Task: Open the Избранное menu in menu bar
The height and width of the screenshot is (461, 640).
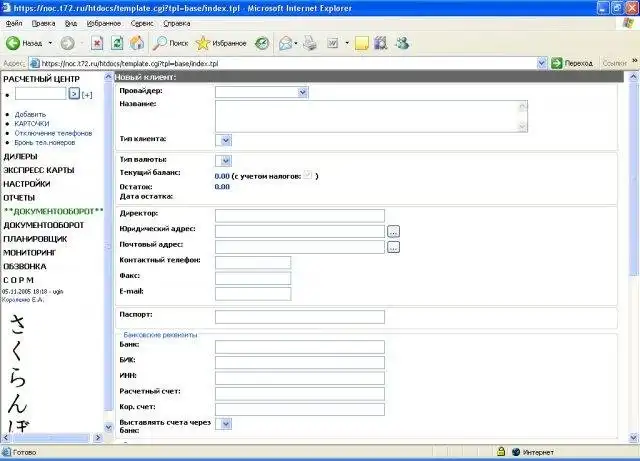Action: (x=104, y=24)
